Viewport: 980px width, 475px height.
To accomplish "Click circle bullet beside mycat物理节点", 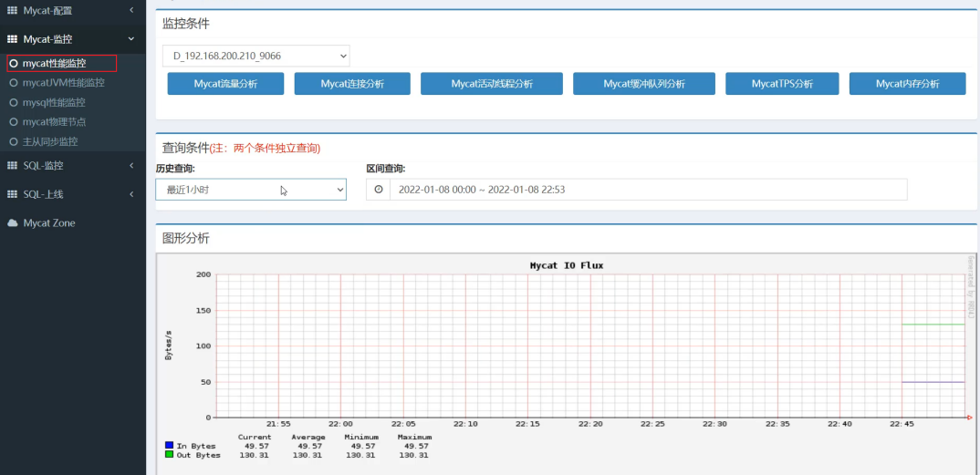I will click(14, 122).
